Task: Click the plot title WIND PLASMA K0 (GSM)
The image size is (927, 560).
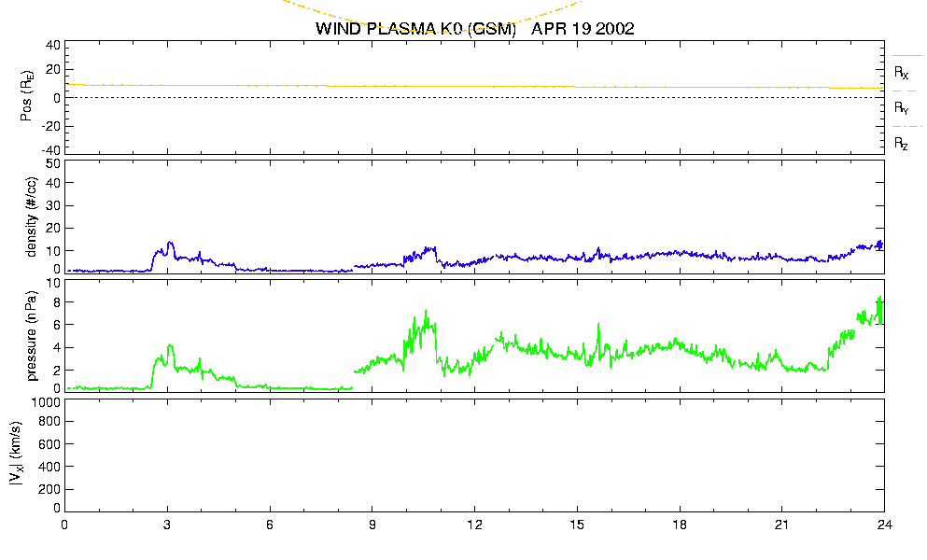Action: tap(415, 28)
